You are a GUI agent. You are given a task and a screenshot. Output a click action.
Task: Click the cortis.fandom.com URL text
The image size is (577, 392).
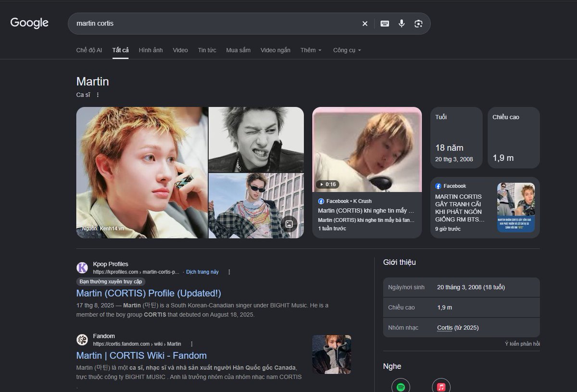point(137,344)
